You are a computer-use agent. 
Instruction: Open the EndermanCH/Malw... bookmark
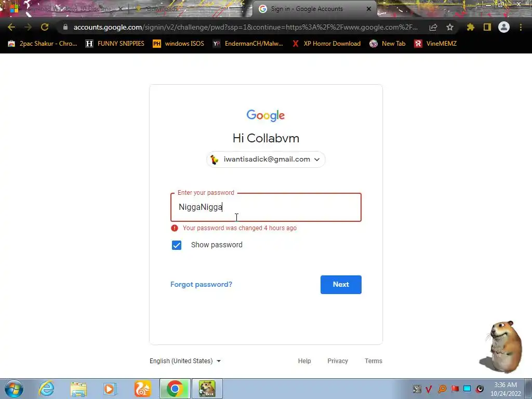[x=248, y=44]
